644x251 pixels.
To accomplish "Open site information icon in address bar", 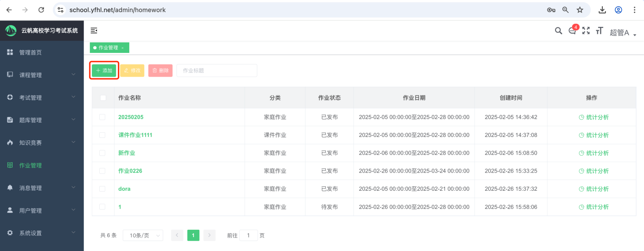I will point(61,10).
